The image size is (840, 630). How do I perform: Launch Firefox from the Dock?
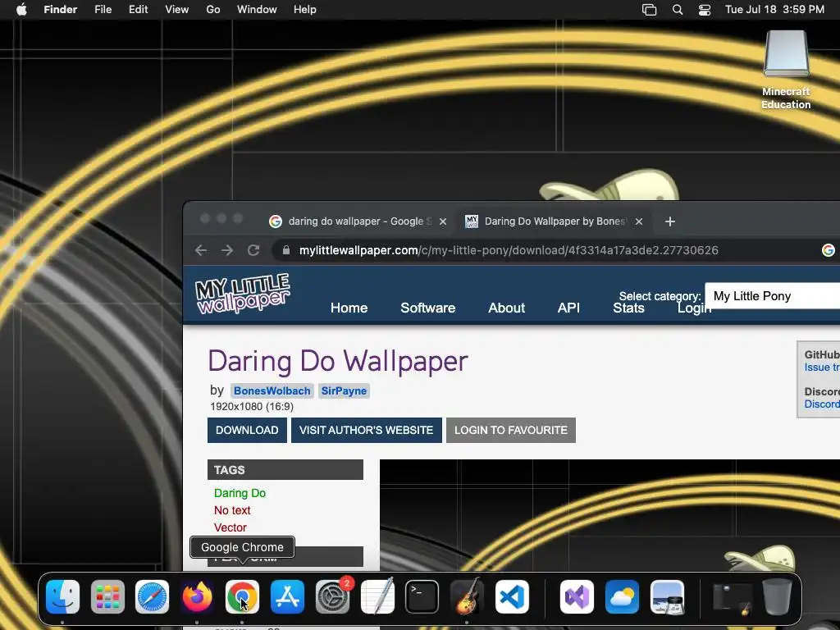(197, 597)
